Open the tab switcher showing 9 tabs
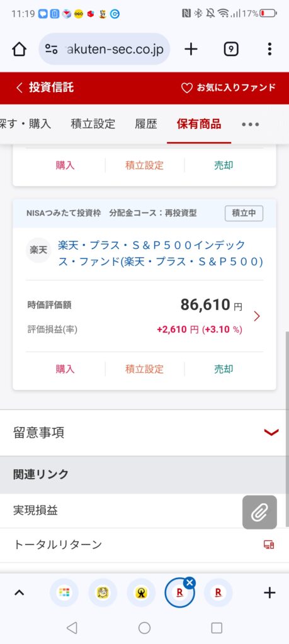This screenshot has width=289, height=644. pyautogui.click(x=231, y=49)
